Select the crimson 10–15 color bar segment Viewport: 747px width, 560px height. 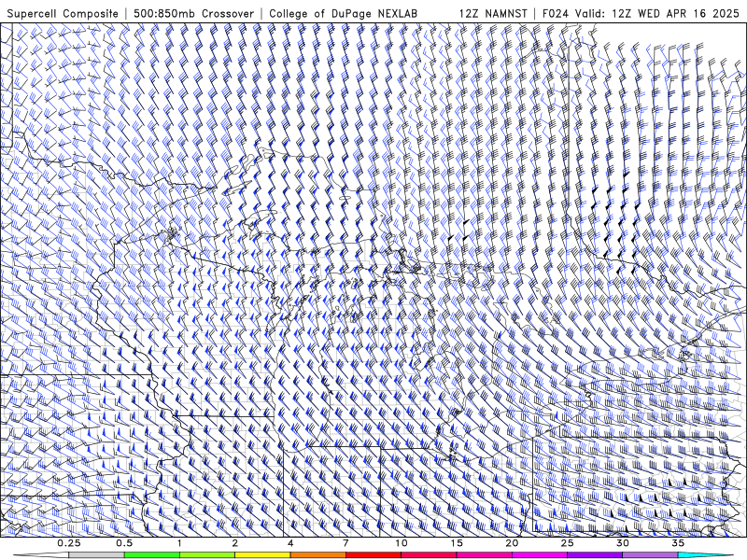(429, 554)
